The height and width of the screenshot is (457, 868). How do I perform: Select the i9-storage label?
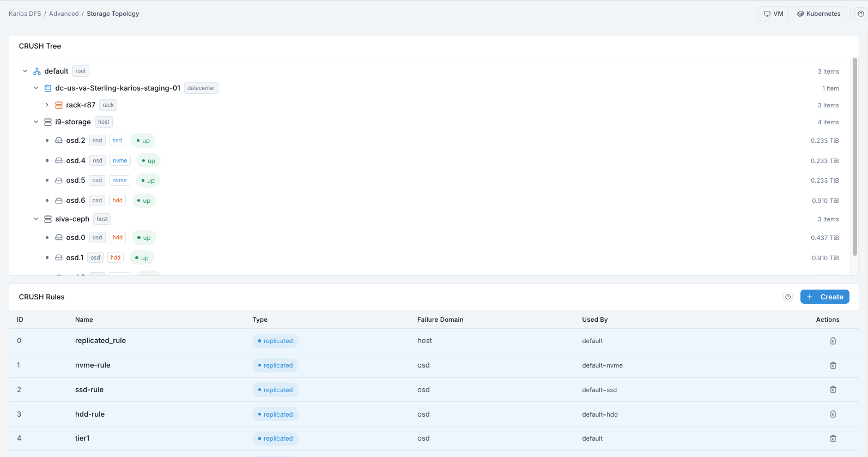click(x=73, y=122)
